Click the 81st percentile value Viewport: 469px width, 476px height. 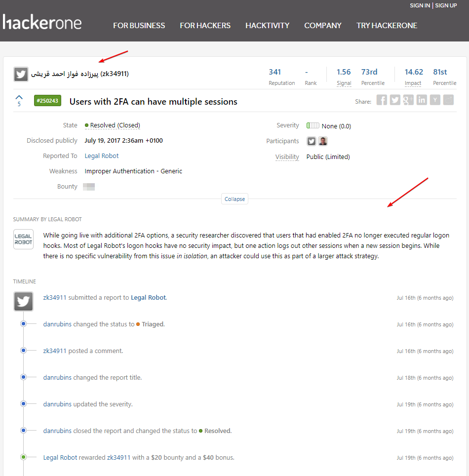440,72
